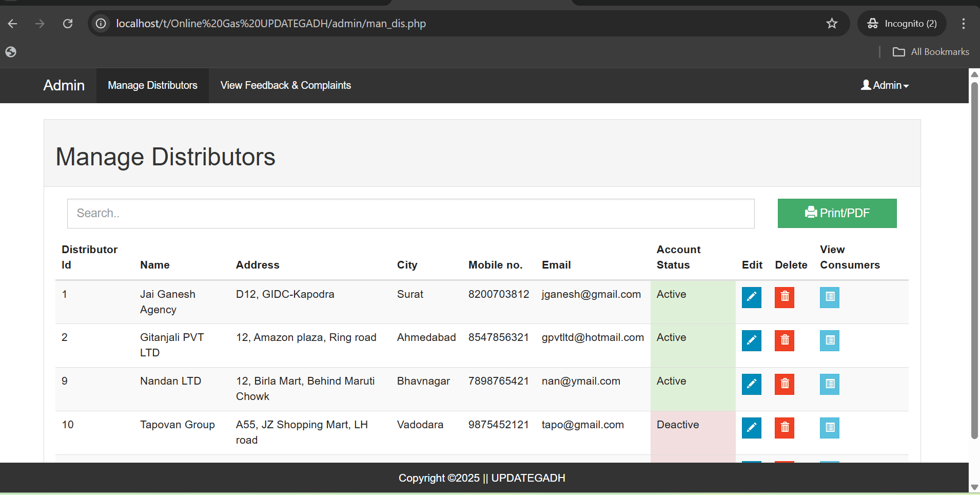Edit the Jai Ganesh Agency distributor

751,297
